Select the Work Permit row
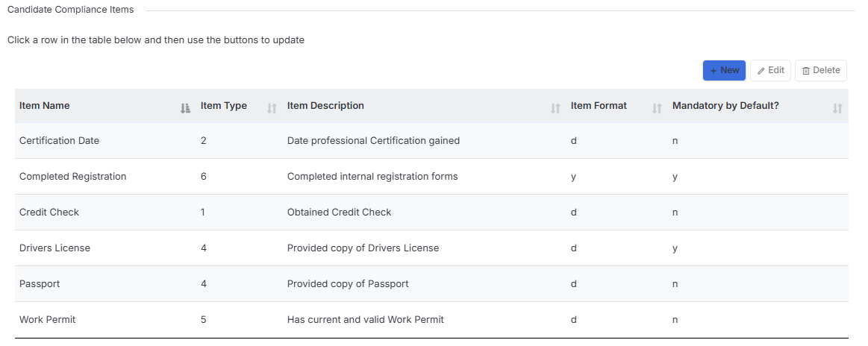This screenshot has width=868, height=346. (431, 319)
